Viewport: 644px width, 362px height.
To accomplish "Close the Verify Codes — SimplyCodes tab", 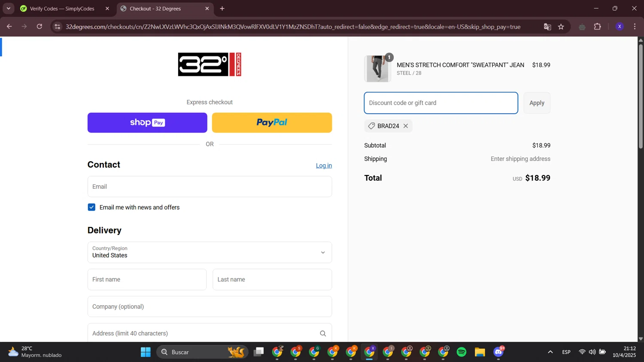I will [107, 9].
